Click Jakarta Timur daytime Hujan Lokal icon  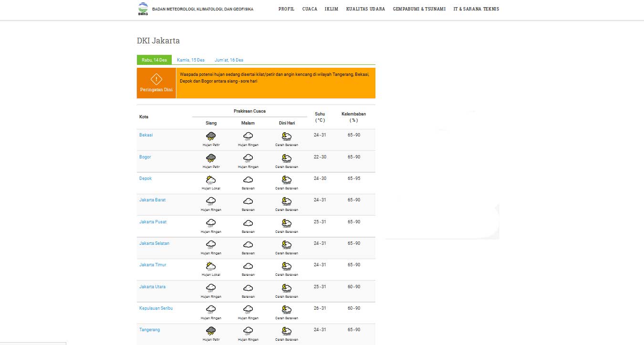pyautogui.click(x=211, y=266)
